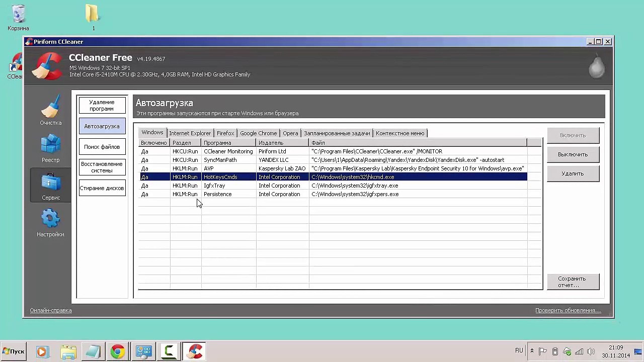
Task: Open Стирание дисков drive wiper
Action: [102, 188]
